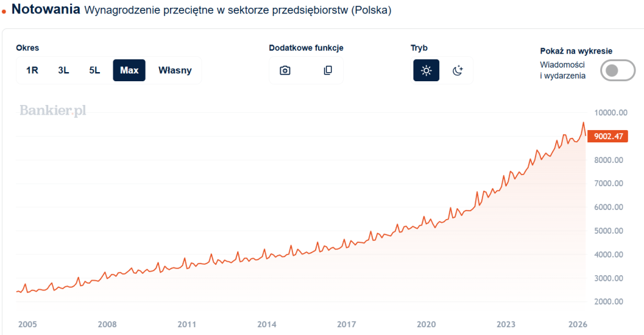
Task: Switch to light mode sun icon
Action: pos(426,70)
